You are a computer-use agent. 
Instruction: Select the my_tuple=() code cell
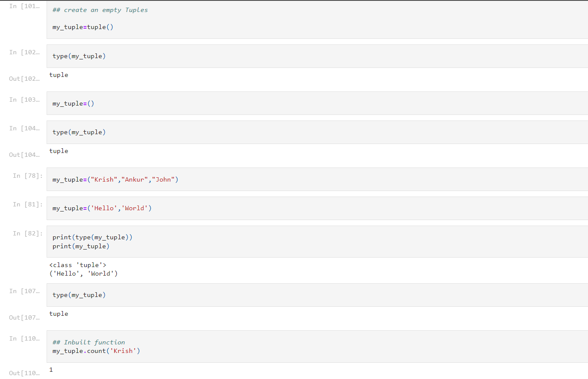click(x=171, y=103)
